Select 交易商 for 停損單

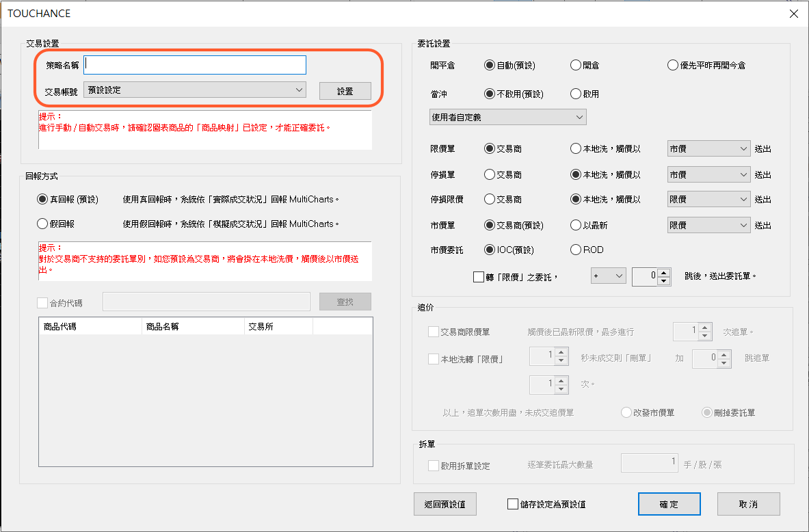point(490,174)
